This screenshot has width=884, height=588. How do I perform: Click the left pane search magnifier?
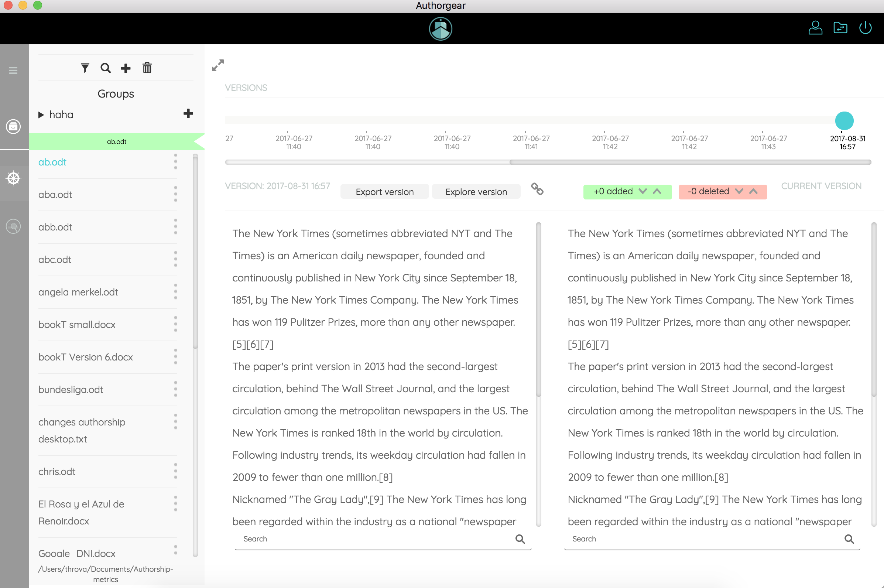tap(520, 539)
